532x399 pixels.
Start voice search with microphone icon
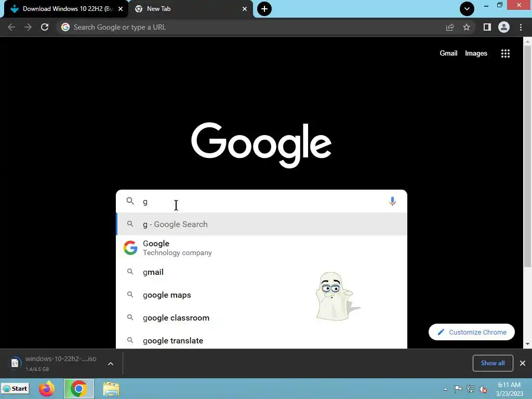click(392, 201)
